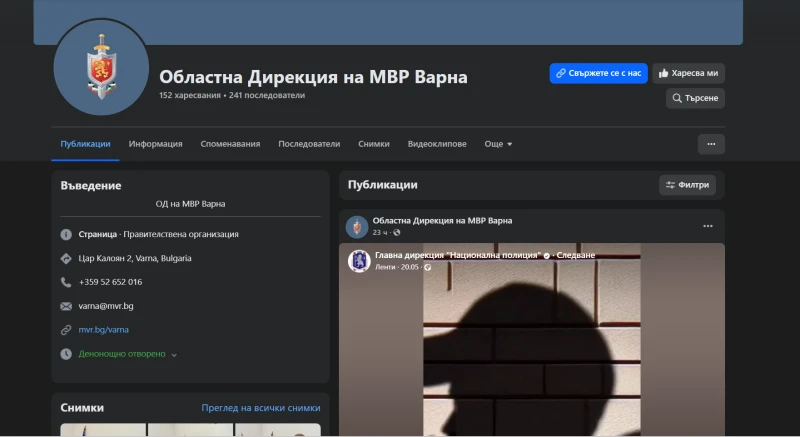Open the post author avatar of ОД на МВР Варна
Viewport: 800px width, 437px height.
click(x=357, y=226)
